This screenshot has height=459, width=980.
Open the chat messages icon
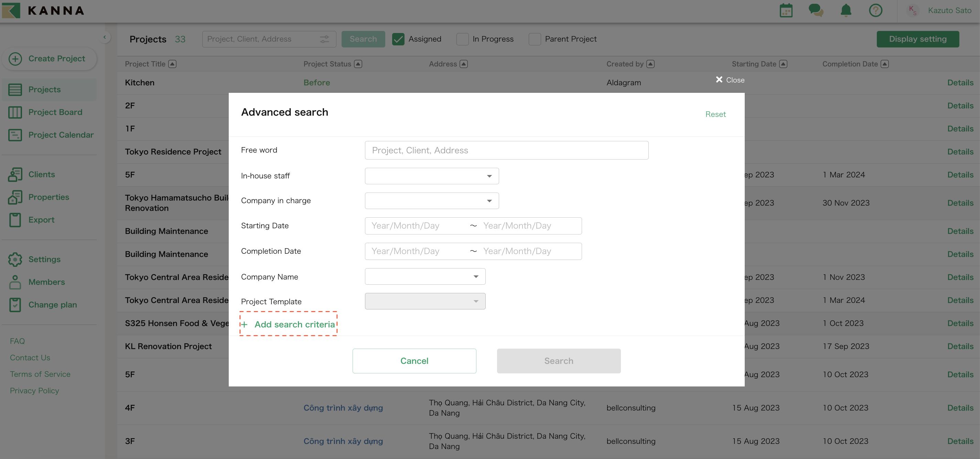(815, 10)
